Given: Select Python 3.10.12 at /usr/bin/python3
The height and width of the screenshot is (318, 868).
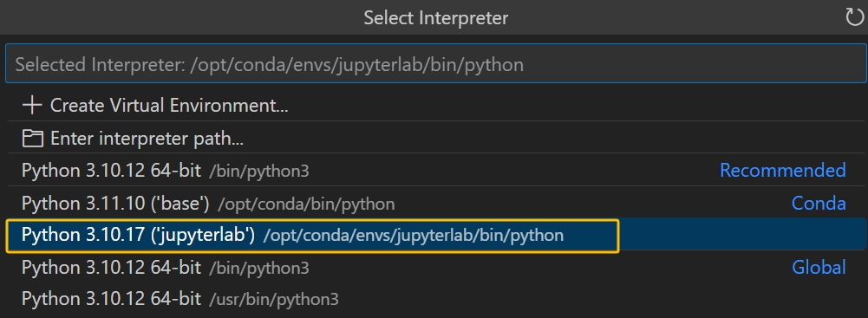Looking at the screenshot, I should [436, 300].
